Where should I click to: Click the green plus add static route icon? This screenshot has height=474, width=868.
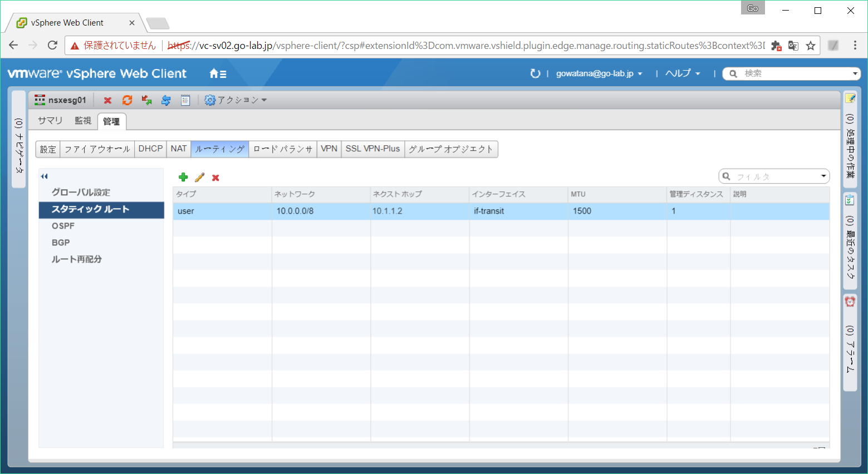(x=183, y=177)
